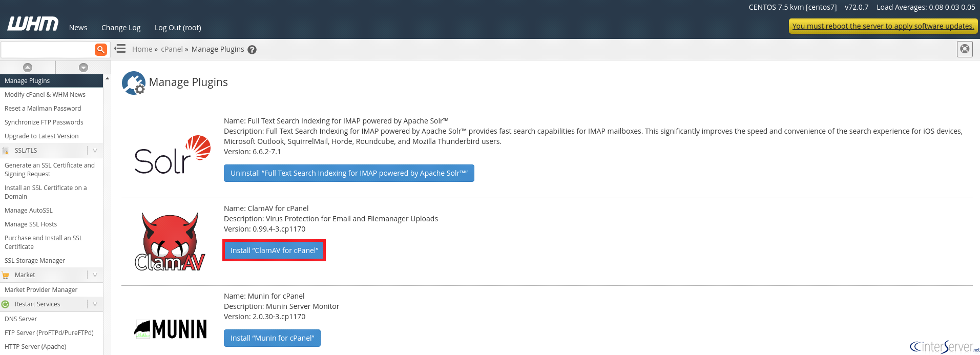Install Munin for cPanel
Viewport: 980px width, 355px height.
click(x=272, y=338)
